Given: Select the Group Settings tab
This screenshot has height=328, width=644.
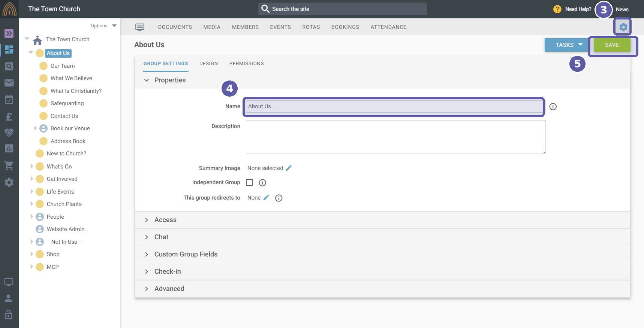Looking at the screenshot, I should (x=166, y=64).
